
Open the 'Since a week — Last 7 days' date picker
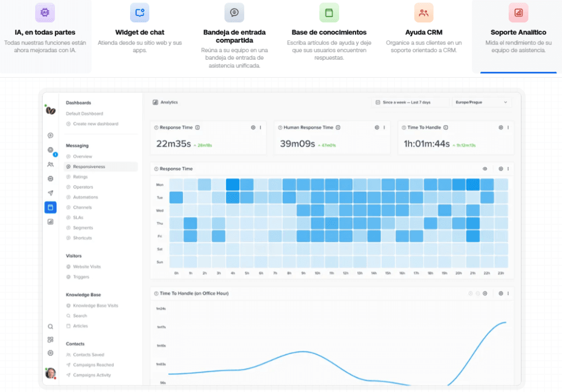coord(409,103)
